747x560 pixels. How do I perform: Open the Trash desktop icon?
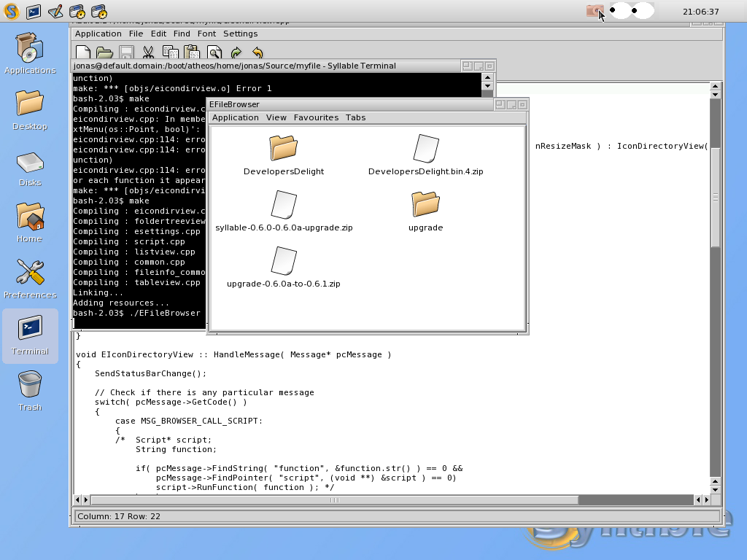coord(30,391)
